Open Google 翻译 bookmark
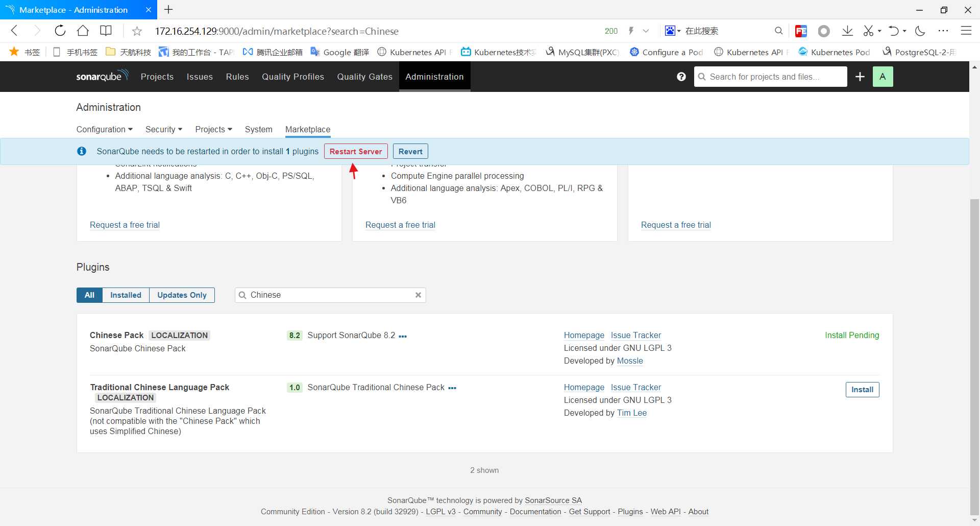Image resolution: width=980 pixels, height=526 pixels. click(340, 52)
